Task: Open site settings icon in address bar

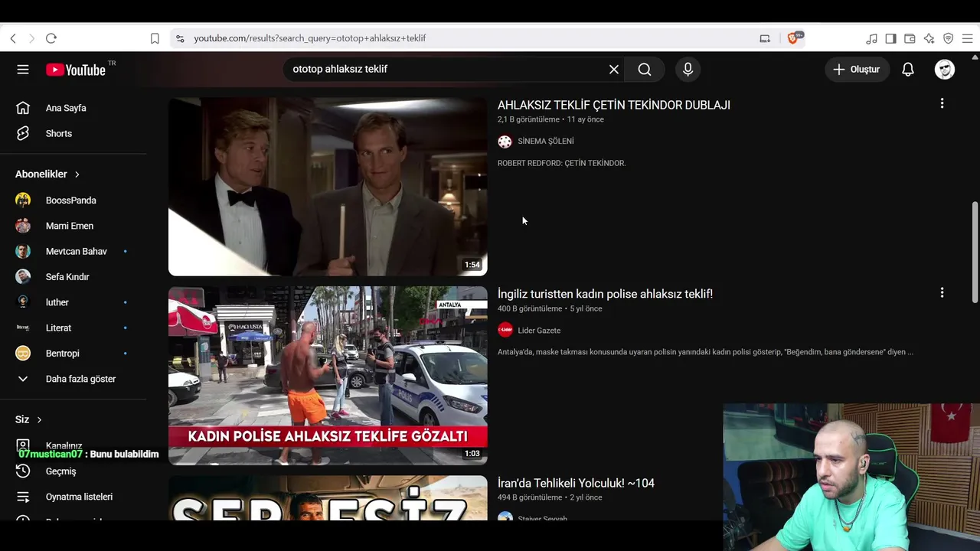Action: click(180, 38)
